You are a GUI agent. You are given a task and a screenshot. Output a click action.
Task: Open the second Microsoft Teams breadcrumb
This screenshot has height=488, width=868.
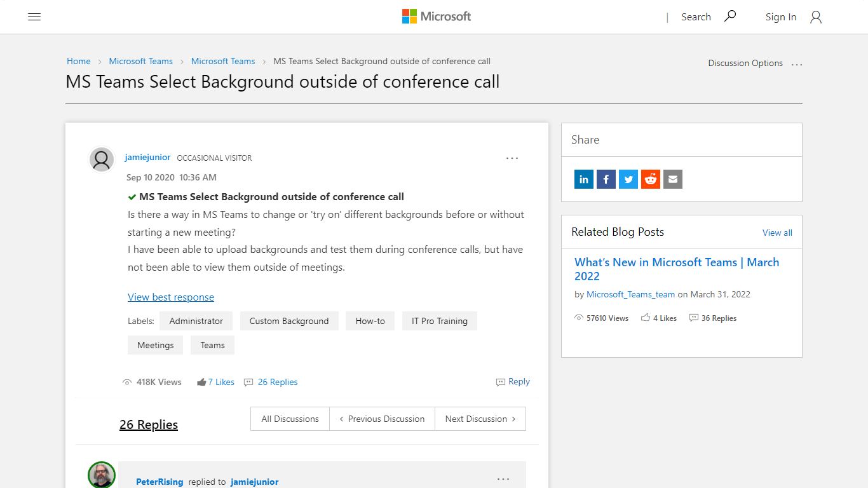[223, 61]
